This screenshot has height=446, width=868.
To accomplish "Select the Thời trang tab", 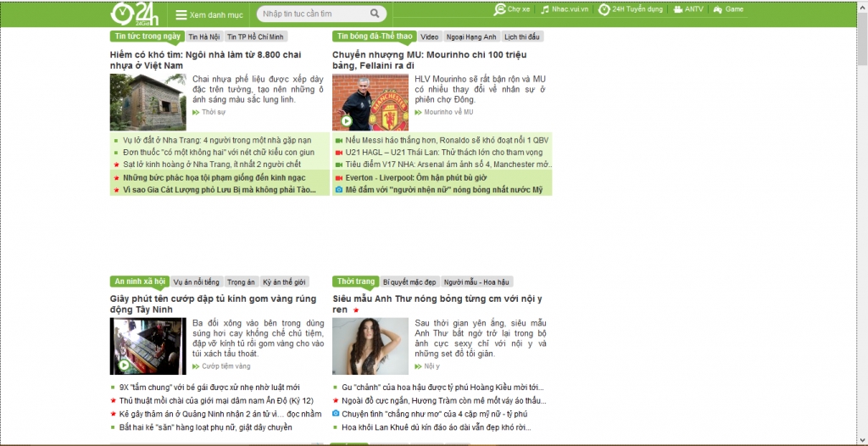I will click(x=356, y=282).
